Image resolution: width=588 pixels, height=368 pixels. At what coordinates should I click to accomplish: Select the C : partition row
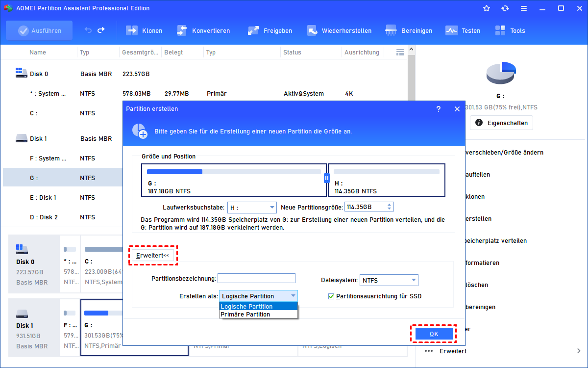click(63, 113)
